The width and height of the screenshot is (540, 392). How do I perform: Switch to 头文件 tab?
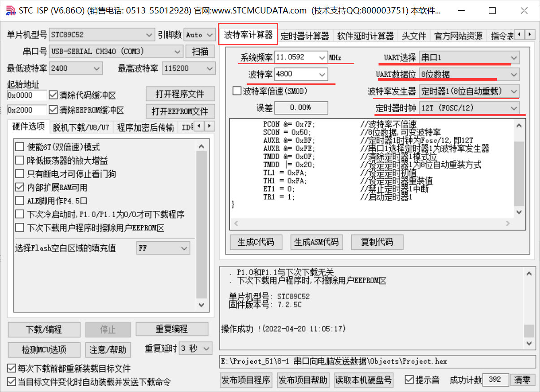414,36
